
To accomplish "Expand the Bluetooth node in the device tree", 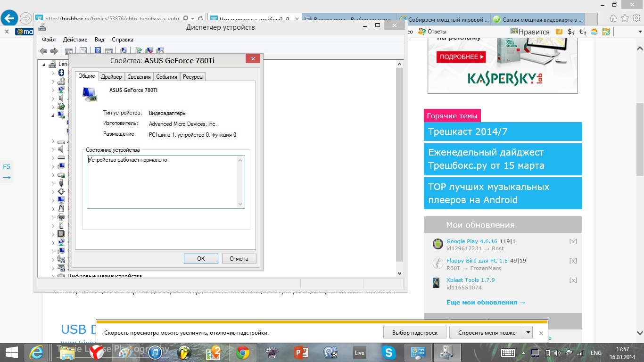I will (x=53, y=73).
